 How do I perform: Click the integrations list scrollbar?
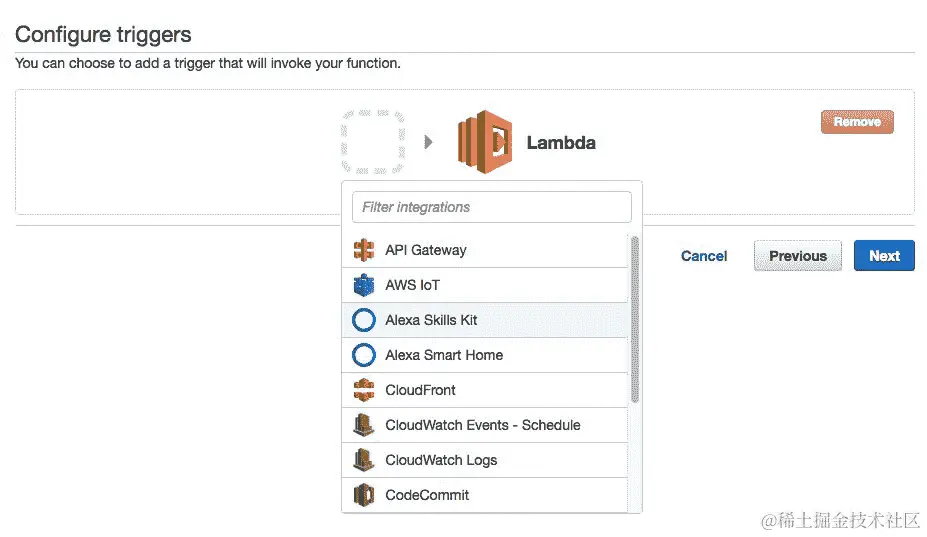tap(635, 320)
